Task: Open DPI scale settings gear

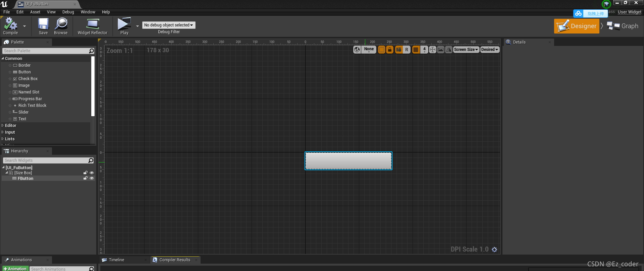Action: pos(494,250)
